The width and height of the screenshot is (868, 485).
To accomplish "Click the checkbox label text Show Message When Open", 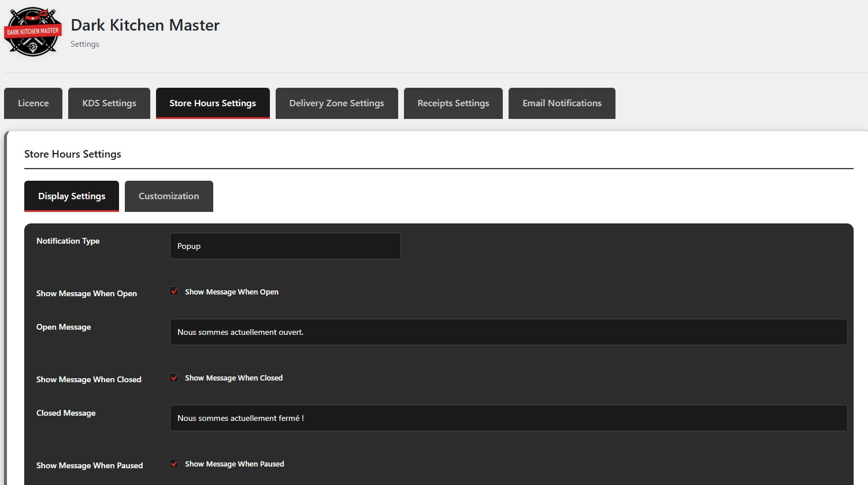I will [232, 292].
